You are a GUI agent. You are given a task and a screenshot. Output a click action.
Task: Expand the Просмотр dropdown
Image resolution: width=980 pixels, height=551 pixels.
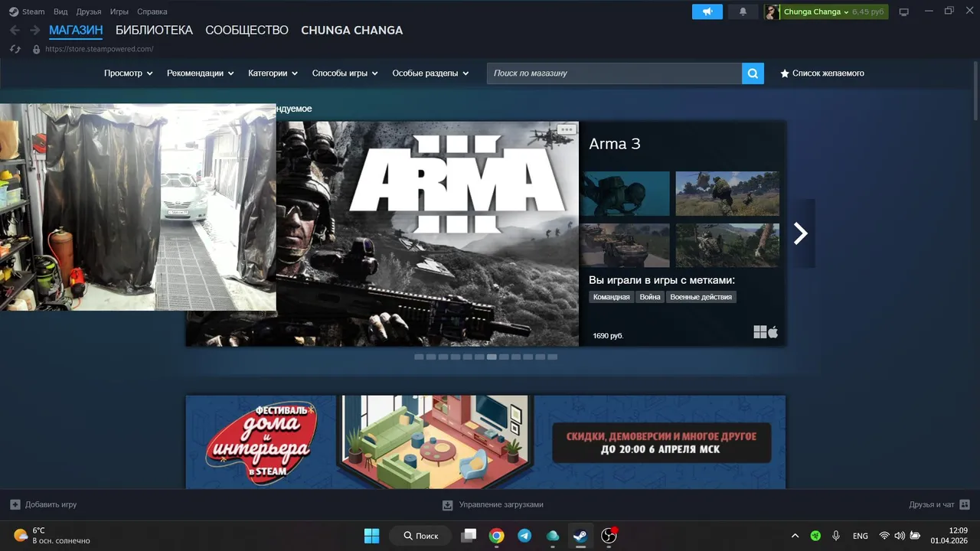tap(129, 73)
